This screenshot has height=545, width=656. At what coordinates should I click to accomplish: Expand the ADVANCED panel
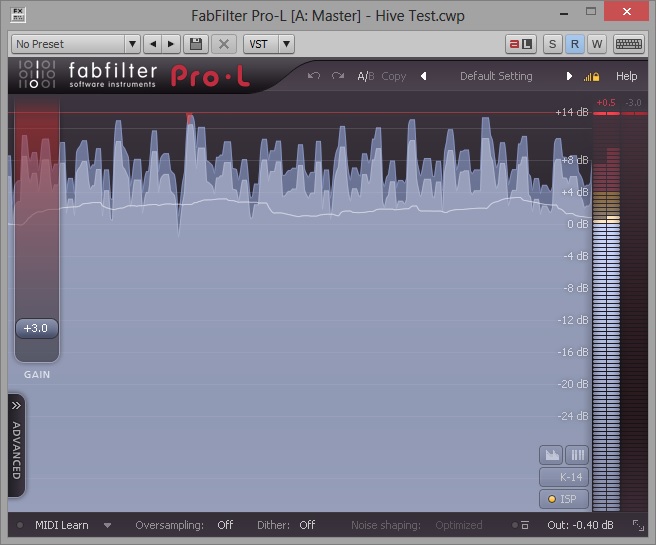pyautogui.click(x=16, y=445)
